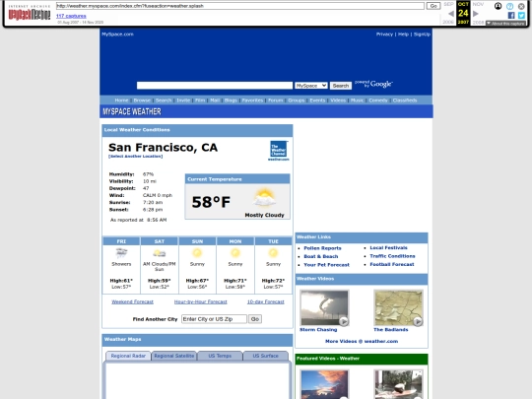This screenshot has height=399, width=532.
Task: Go to next capture arrow (NOV)
Action: (476, 14)
